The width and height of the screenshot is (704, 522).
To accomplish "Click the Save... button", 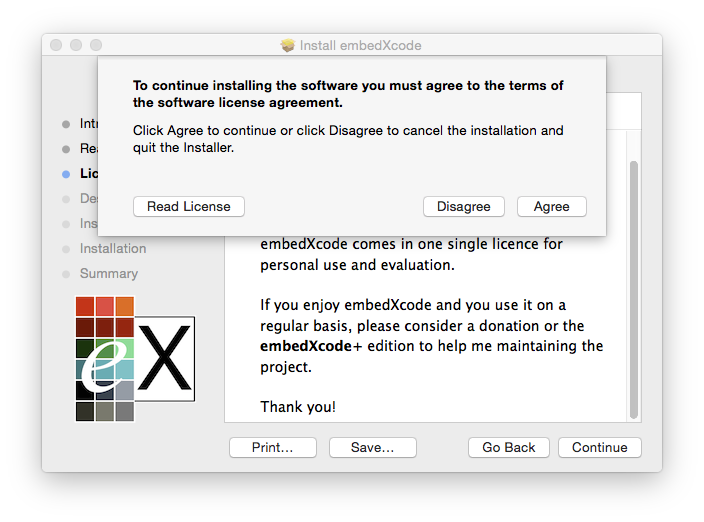I will coord(373,447).
